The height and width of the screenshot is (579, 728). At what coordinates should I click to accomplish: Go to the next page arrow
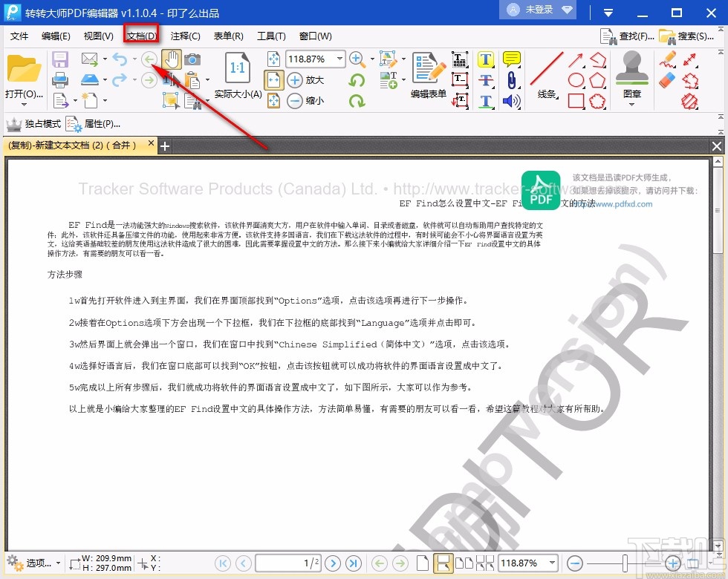pos(333,563)
